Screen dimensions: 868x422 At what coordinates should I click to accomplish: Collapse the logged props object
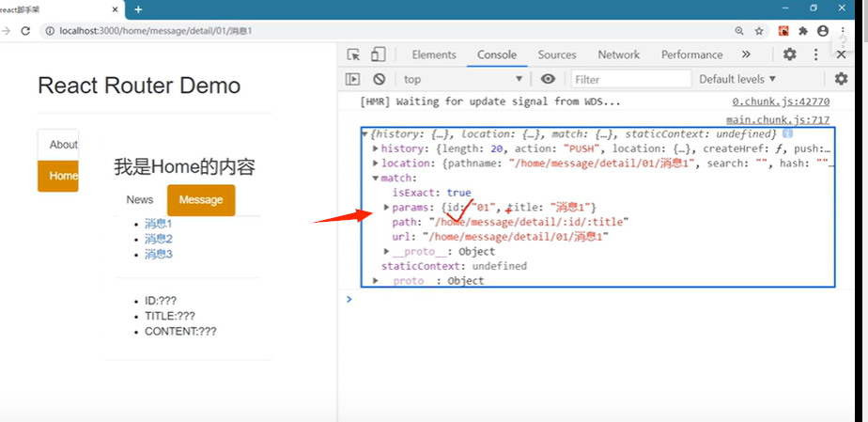[364, 134]
